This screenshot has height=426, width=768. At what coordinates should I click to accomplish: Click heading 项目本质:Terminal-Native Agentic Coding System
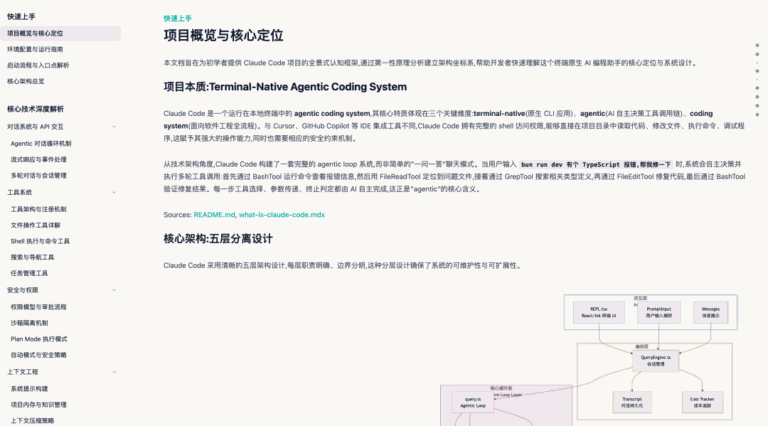coord(285,87)
